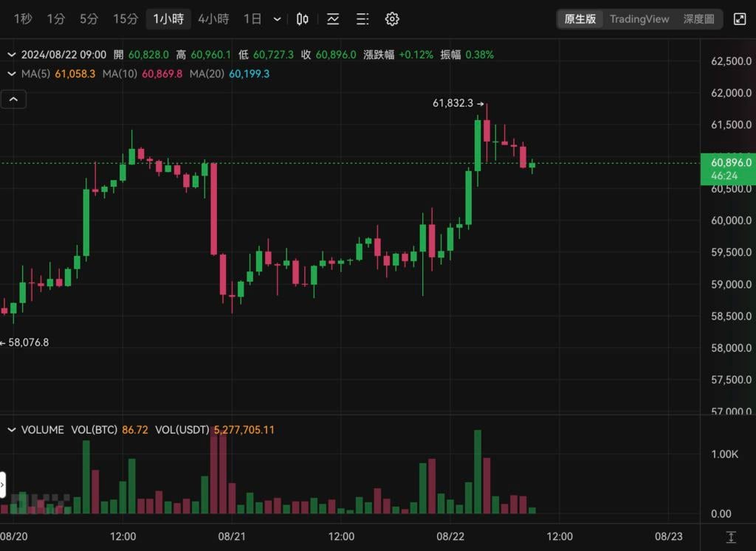Select the 1日 timeframe

tap(252, 19)
